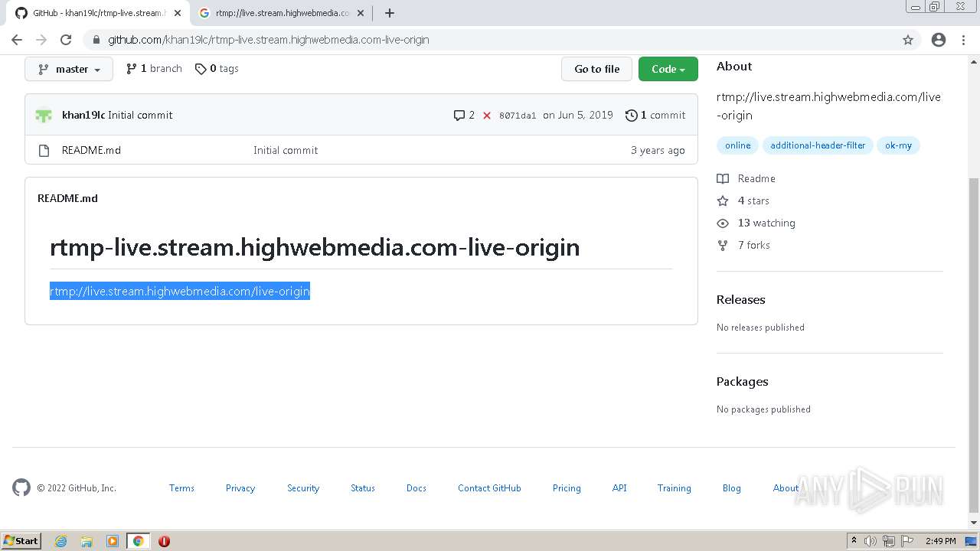
Task: Open file explorer taskbar icon
Action: tap(87, 541)
